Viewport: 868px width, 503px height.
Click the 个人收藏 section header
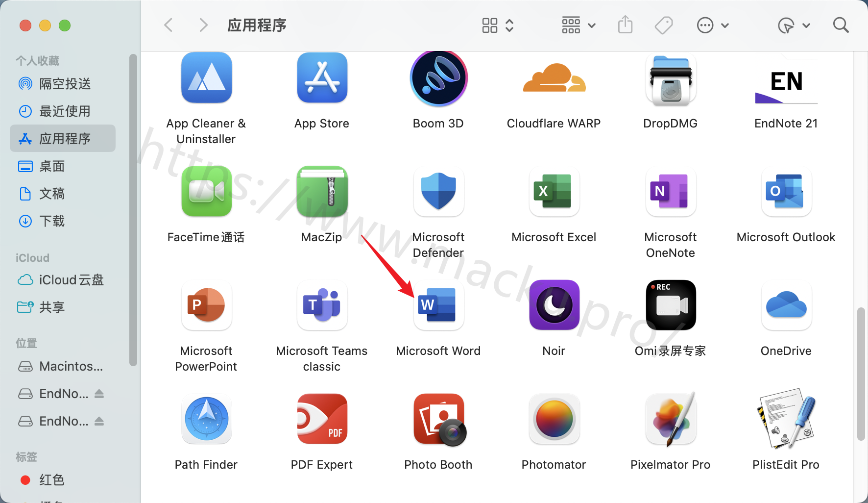pos(37,61)
